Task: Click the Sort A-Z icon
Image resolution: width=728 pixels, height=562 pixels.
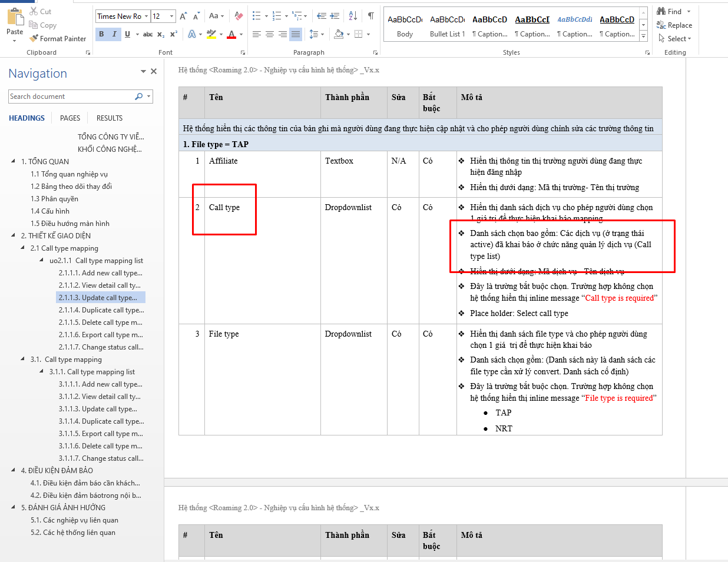Action: (353, 16)
